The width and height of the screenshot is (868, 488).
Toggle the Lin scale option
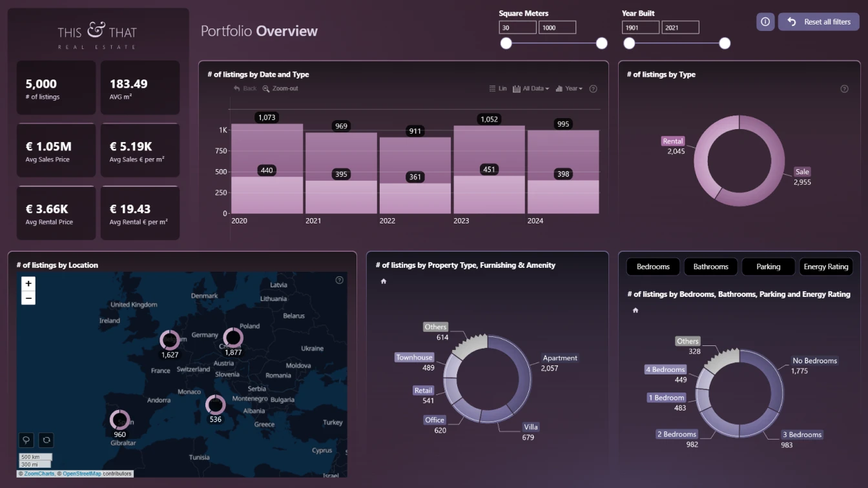498,88
